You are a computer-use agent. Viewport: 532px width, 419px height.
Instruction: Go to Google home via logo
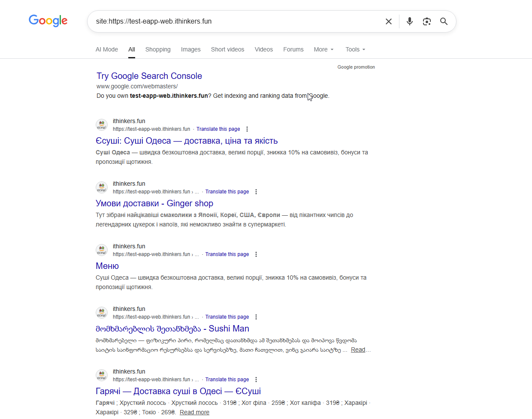click(x=48, y=21)
